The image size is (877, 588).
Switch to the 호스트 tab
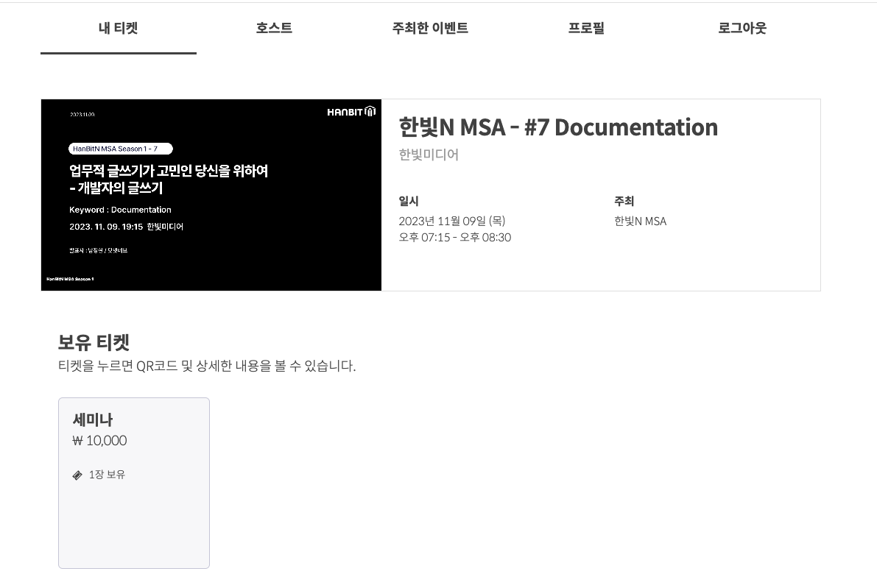point(274,28)
